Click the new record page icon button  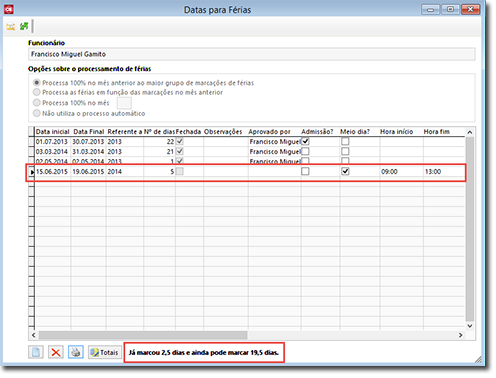click(x=36, y=352)
